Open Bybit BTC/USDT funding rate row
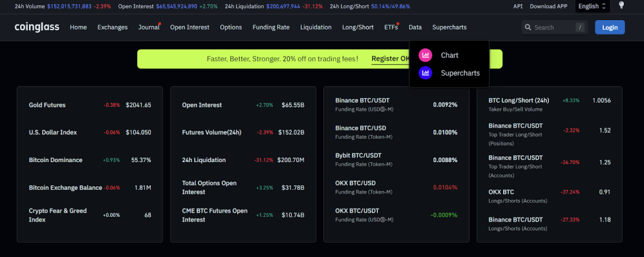This screenshot has height=257, width=644. pos(396,160)
